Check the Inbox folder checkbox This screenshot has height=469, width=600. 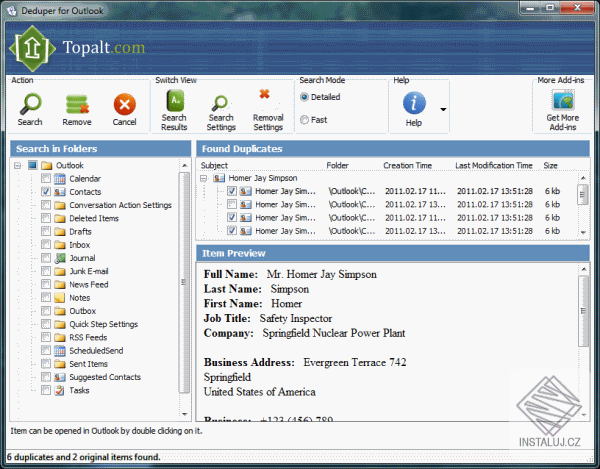click(46, 244)
